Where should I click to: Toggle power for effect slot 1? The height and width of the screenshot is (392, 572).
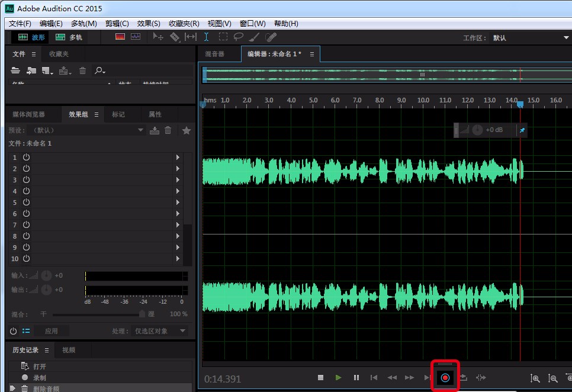point(26,157)
